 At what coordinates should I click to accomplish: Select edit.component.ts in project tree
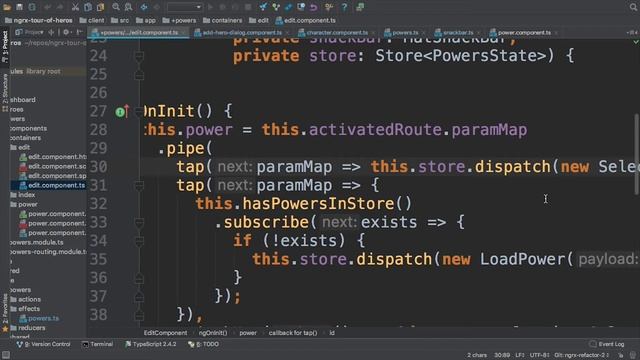52,185
